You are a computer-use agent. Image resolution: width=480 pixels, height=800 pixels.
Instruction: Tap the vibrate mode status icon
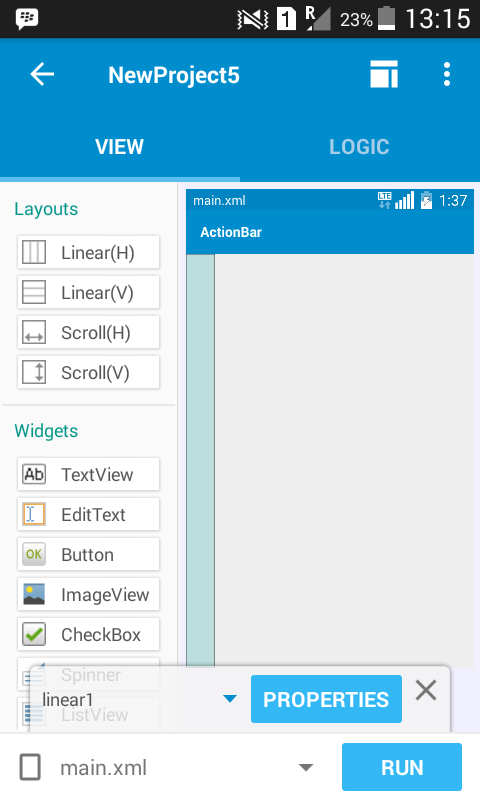point(253,20)
